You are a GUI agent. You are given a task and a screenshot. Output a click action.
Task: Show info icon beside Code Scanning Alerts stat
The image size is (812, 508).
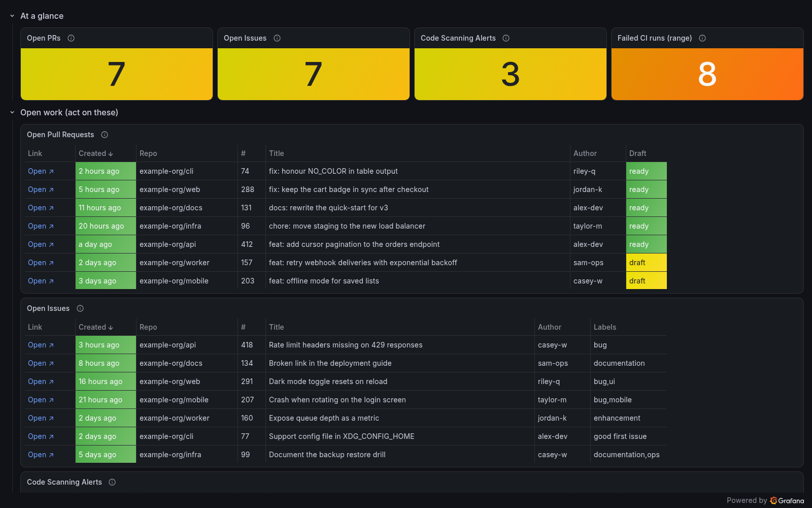click(506, 38)
